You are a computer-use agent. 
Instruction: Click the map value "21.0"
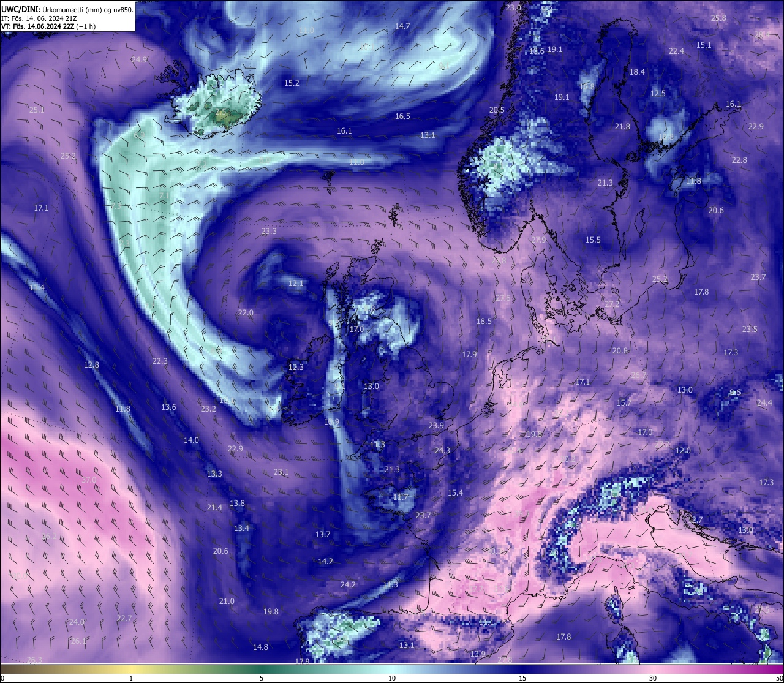227,601
